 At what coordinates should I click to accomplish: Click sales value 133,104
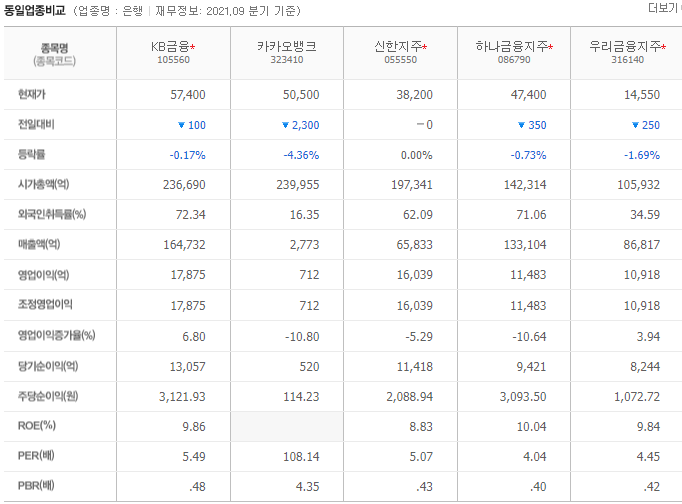tap(525, 245)
